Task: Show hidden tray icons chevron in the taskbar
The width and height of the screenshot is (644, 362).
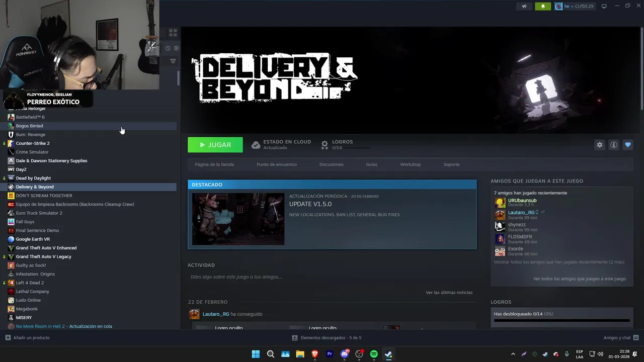Action: (x=513, y=354)
